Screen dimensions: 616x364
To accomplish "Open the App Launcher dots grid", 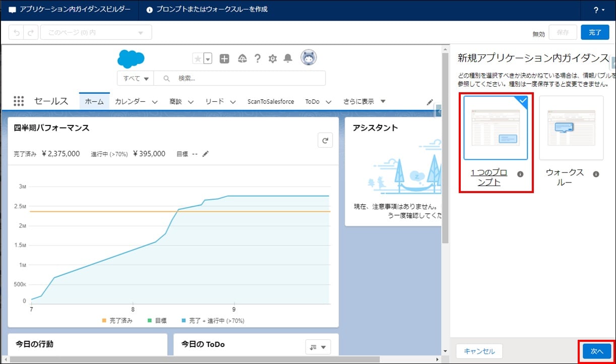I will (x=19, y=101).
